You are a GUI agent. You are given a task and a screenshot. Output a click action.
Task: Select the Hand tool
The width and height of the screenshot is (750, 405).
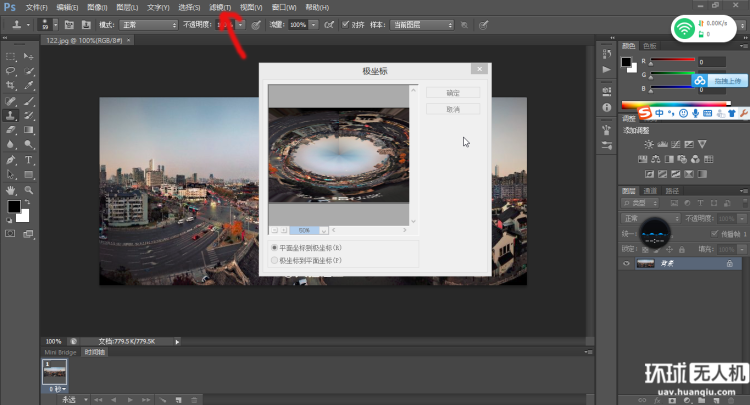[x=10, y=188]
